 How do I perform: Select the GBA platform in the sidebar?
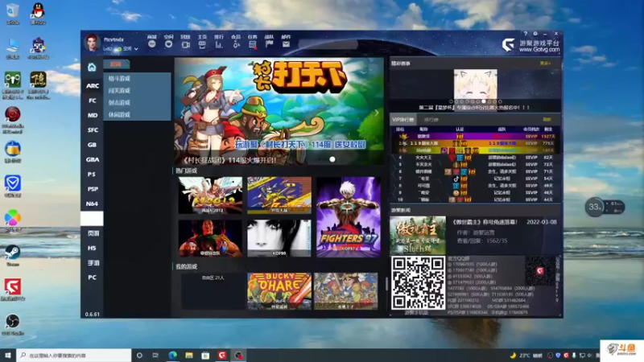point(92,159)
